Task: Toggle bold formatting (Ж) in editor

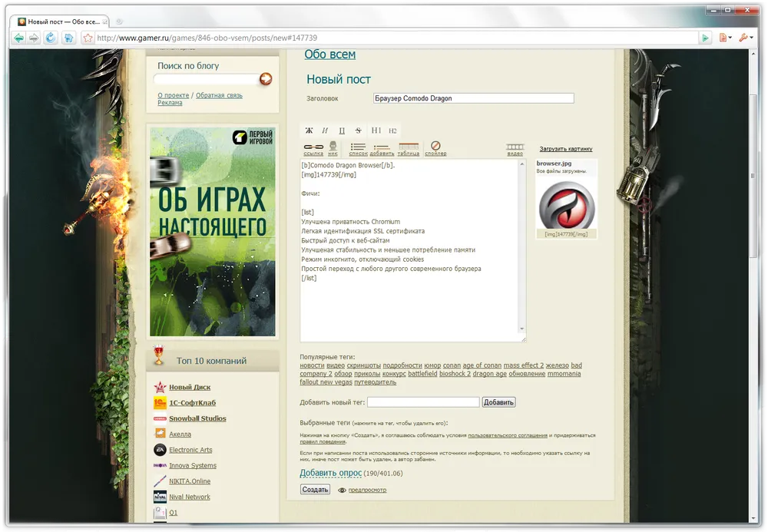Action: 310,131
